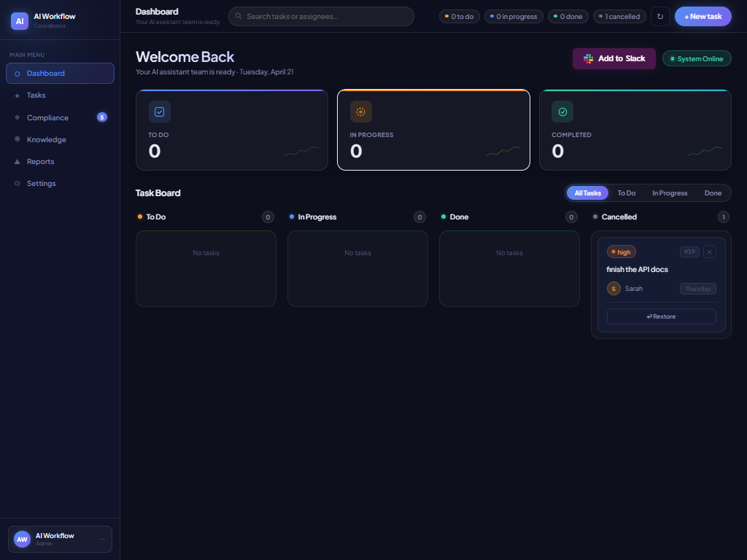Click the Tasks star icon in sidebar
747x560 pixels.
click(x=16, y=95)
